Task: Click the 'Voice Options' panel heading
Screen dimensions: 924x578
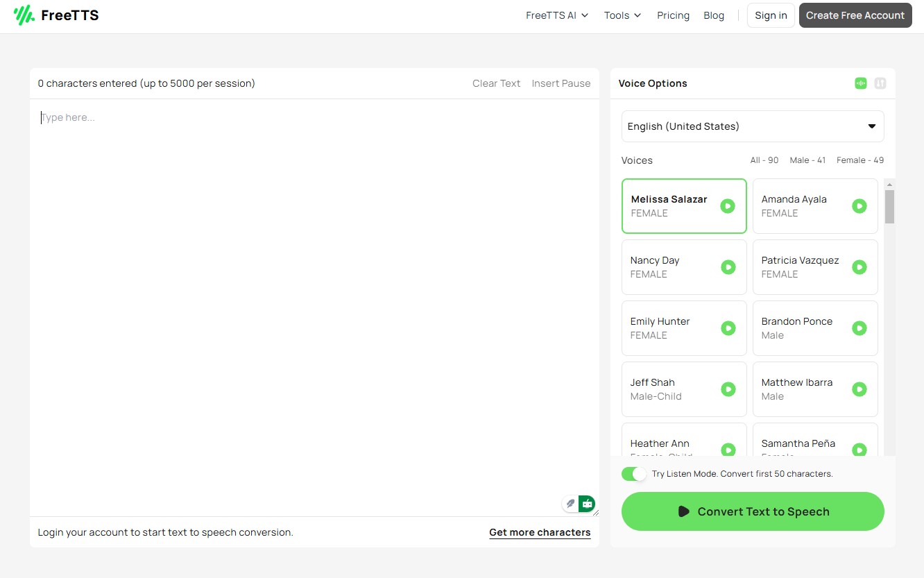Action: coord(653,83)
